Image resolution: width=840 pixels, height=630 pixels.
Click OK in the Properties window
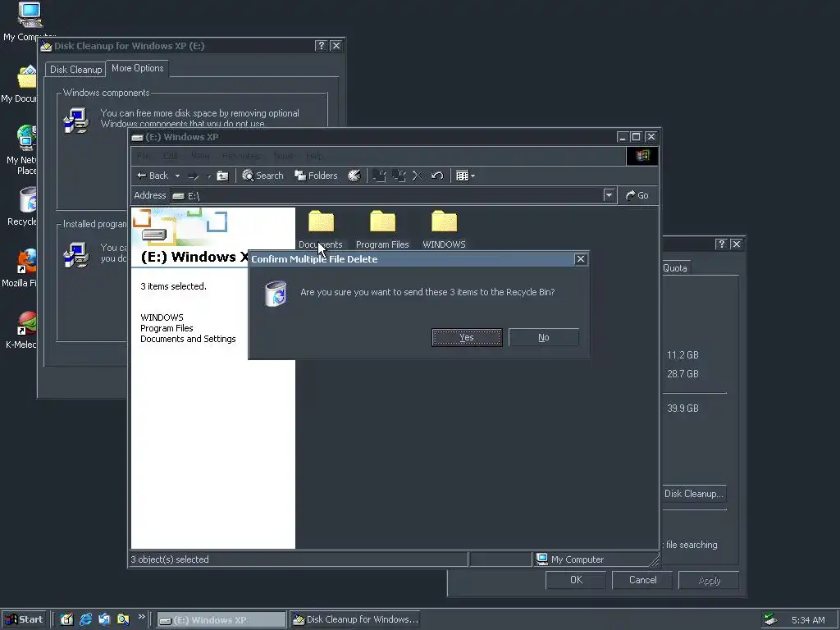click(576, 580)
